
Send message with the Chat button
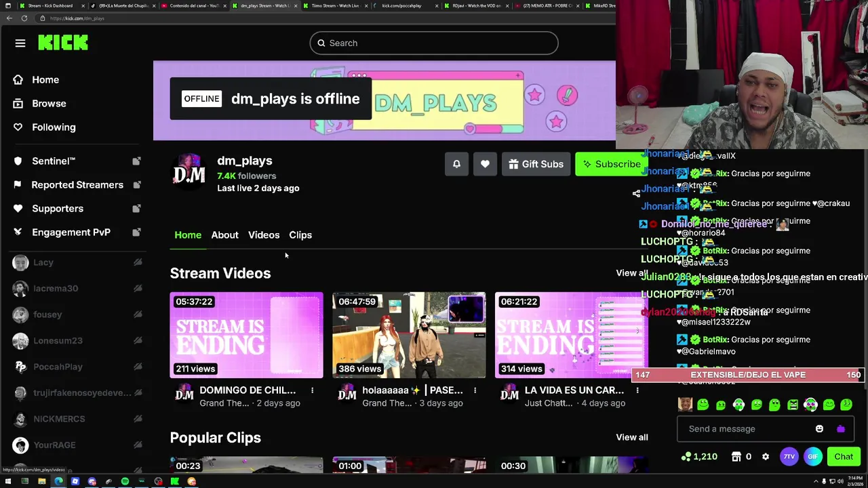pos(844,457)
